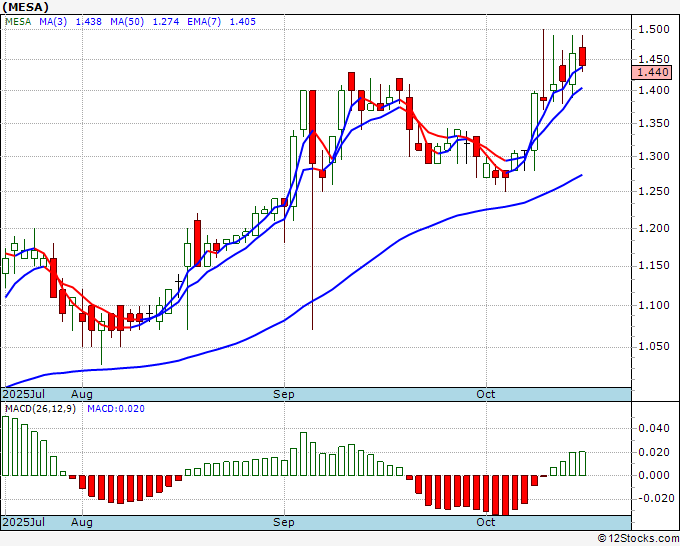
Task: Click the MACD(26,12,9) panel label
Action: coord(40,409)
